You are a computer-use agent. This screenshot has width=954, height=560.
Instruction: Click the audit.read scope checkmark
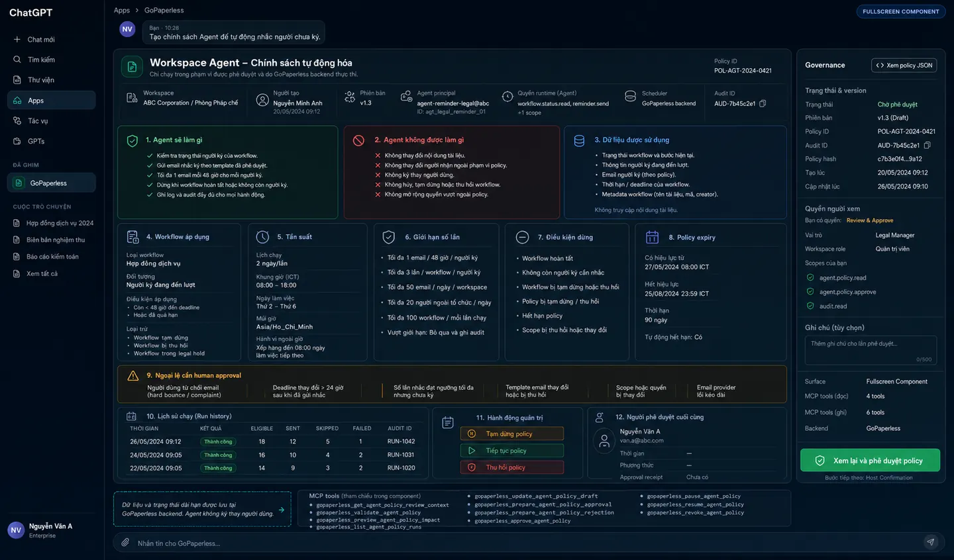810,306
